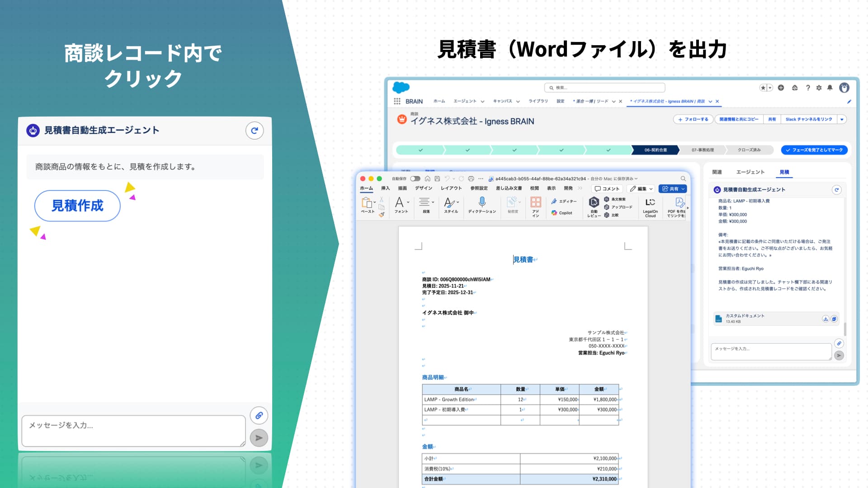The image size is (868, 488).
Task: Expand the エージェント navigation dropdown
Action: [x=482, y=101]
